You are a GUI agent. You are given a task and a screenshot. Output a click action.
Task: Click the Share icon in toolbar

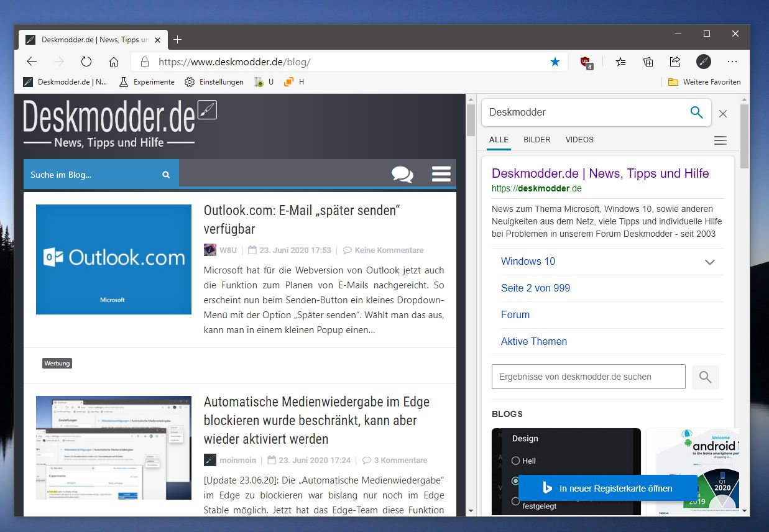click(675, 62)
